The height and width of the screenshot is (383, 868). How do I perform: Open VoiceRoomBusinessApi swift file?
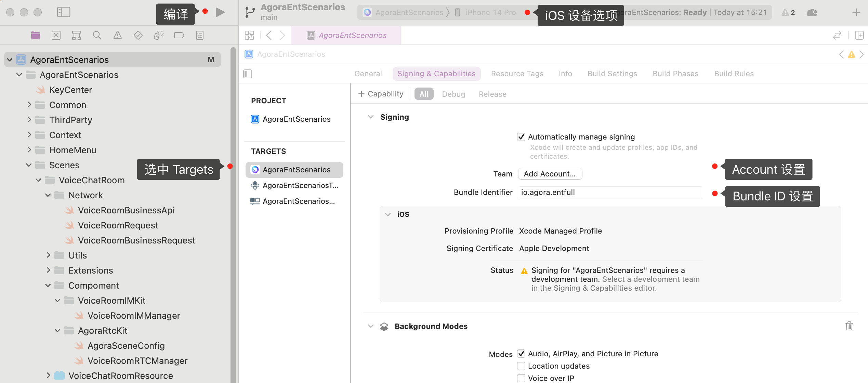coord(120,210)
